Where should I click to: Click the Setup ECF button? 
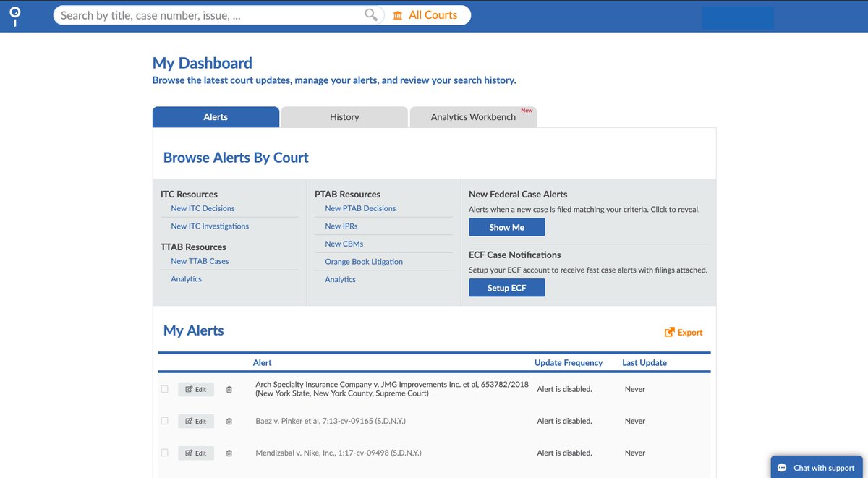[x=507, y=288]
